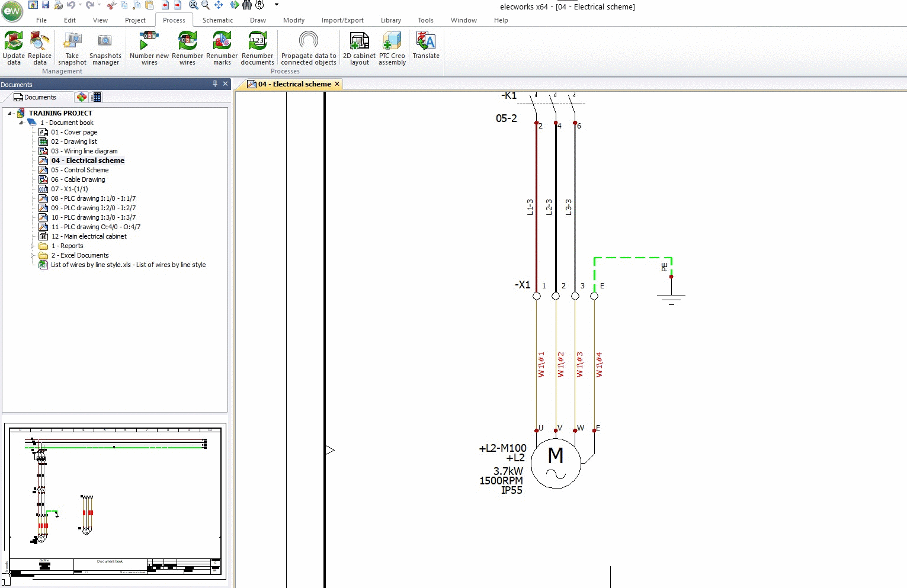
Task: Collapse the 1 - Document book node
Action: (21, 123)
